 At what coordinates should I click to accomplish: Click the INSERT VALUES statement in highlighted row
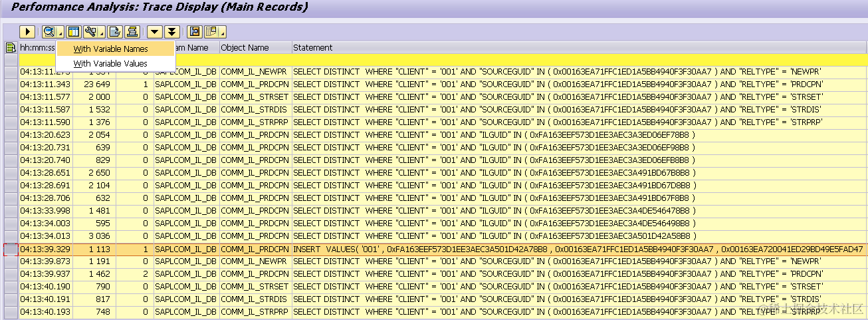pyautogui.click(x=578, y=249)
